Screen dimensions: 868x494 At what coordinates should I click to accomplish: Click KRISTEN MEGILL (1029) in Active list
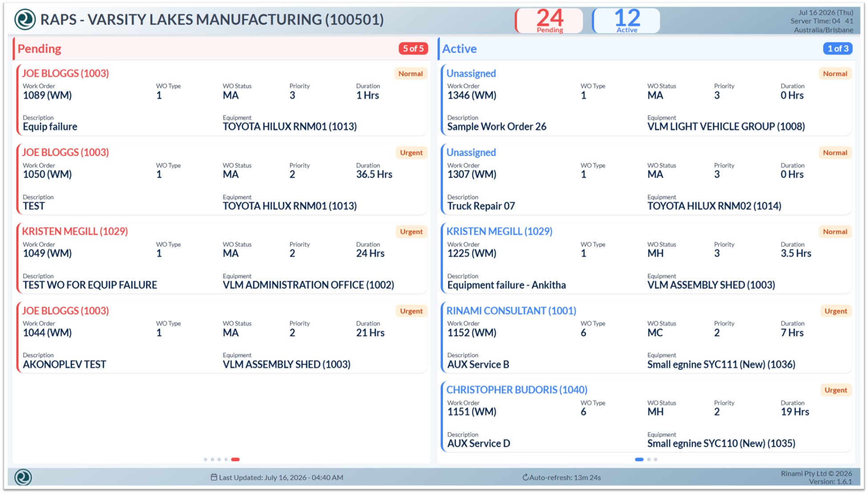tap(499, 231)
